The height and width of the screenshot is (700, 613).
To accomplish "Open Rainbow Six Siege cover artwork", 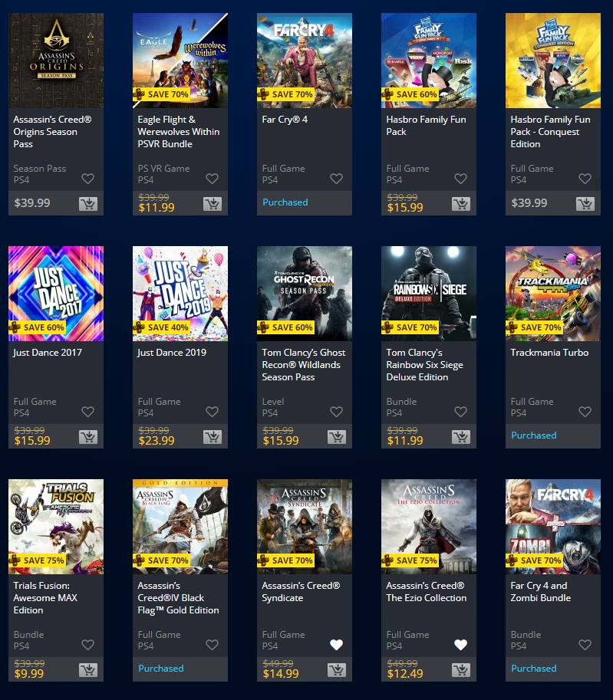I will pyautogui.click(x=429, y=294).
